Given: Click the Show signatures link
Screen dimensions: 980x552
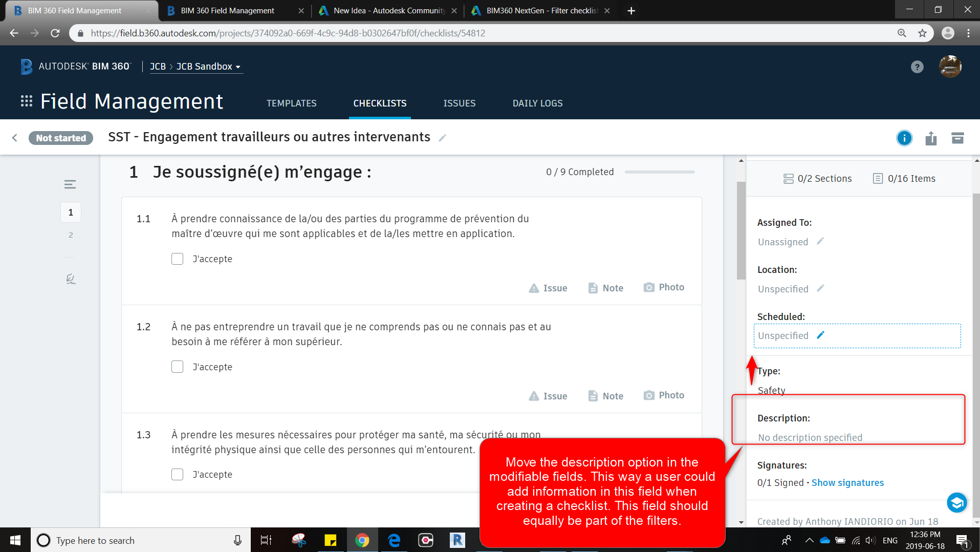Looking at the screenshot, I should 847,482.
